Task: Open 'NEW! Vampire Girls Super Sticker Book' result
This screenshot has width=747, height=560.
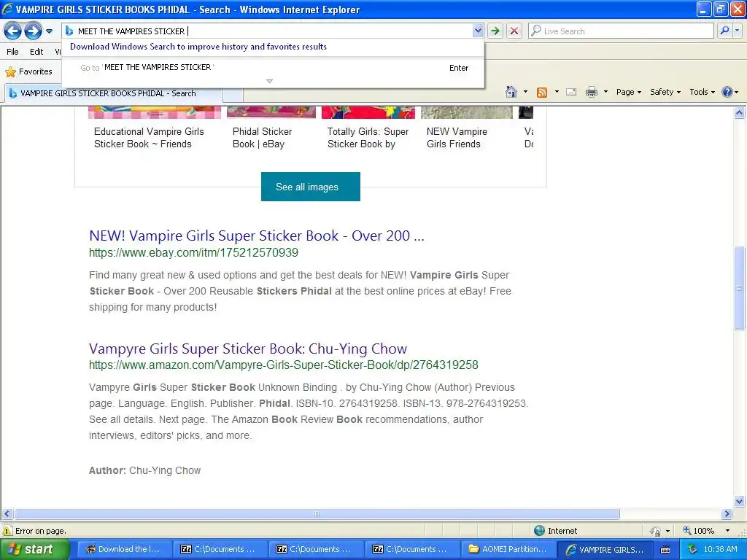Action: pyautogui.click(x=256, y=236)
